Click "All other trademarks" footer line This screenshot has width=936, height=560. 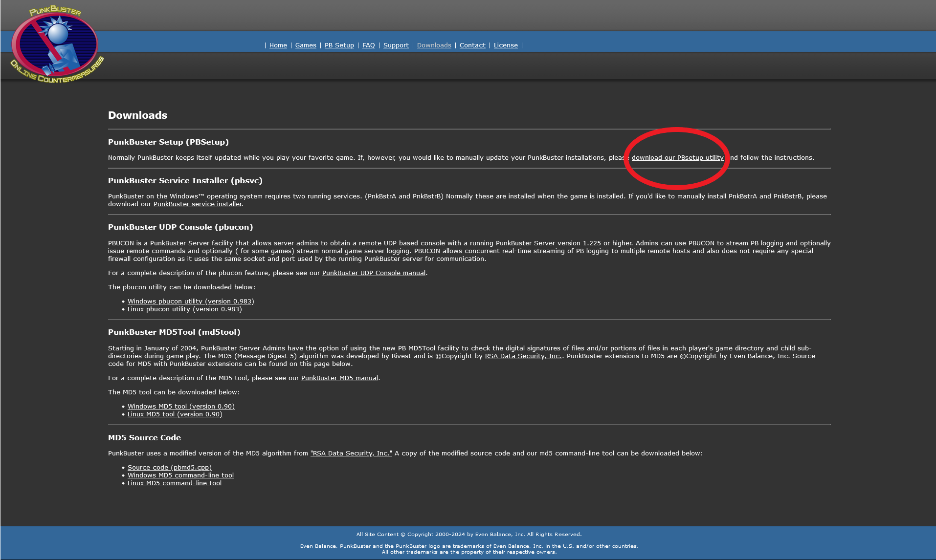tap(469, 552)
